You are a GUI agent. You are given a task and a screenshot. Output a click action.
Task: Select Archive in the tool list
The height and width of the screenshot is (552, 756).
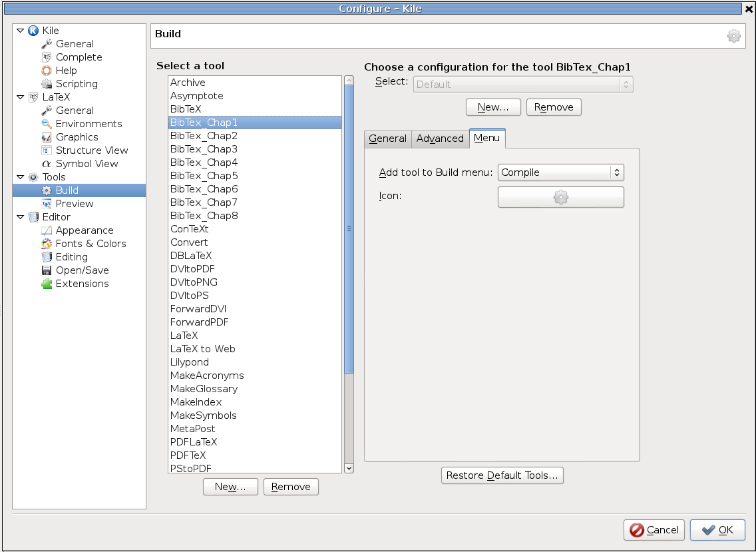point(255,83)
